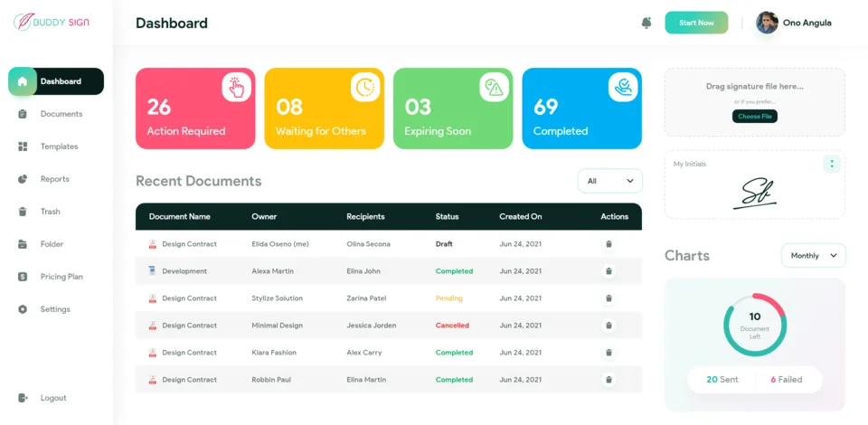The height and width of the screenshot is (425, 868).
Task: Click the Reports pie chart icon
Action: [22, 179]
